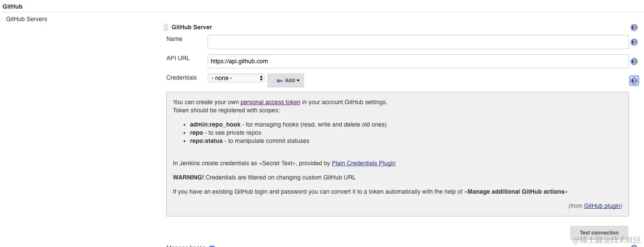Click the repo:status scope text
Image resolution: width=644 pixels, height=247 pixels.
click(x=206, y=141)
